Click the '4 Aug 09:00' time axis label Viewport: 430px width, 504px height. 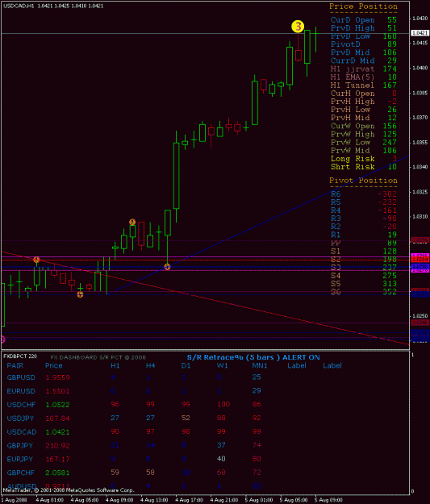pyautogui.click(x=119, y=500)
